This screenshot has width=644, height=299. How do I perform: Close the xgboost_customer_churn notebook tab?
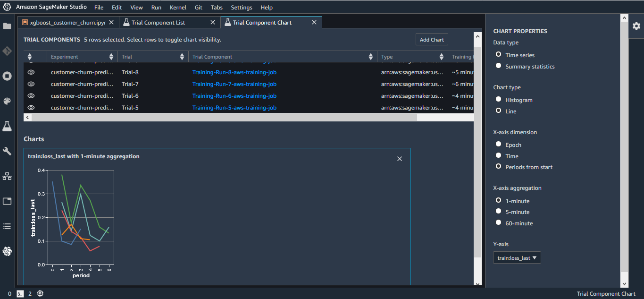(111, 22)
